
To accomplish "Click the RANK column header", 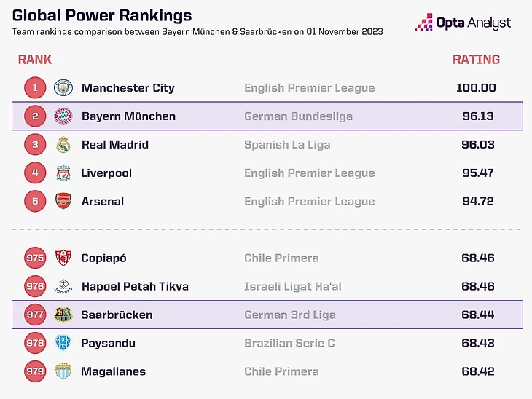I will 35,60.
